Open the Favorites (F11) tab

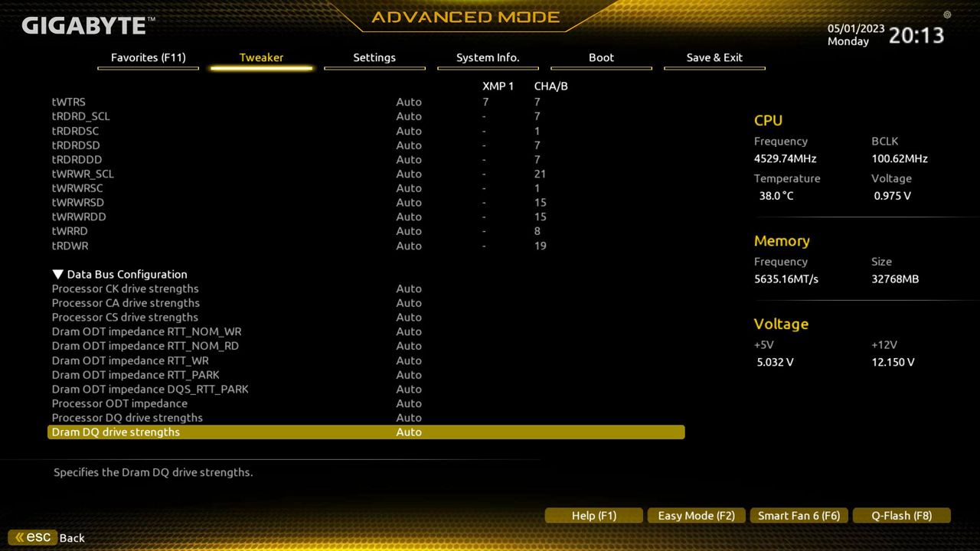(x=148, y=58)
